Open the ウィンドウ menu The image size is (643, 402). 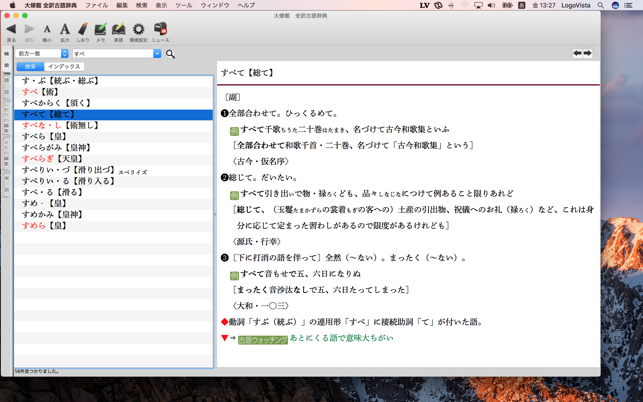[215, 5]
